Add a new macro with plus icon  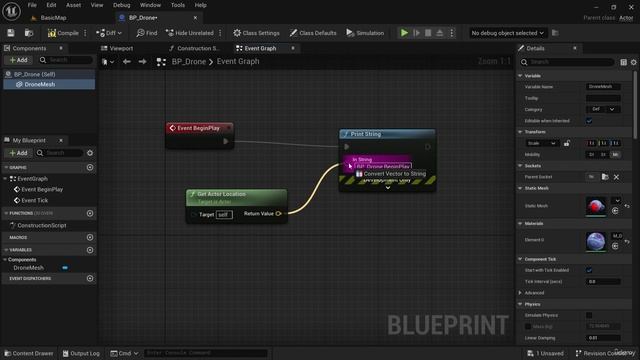click(x=90, y=237)
